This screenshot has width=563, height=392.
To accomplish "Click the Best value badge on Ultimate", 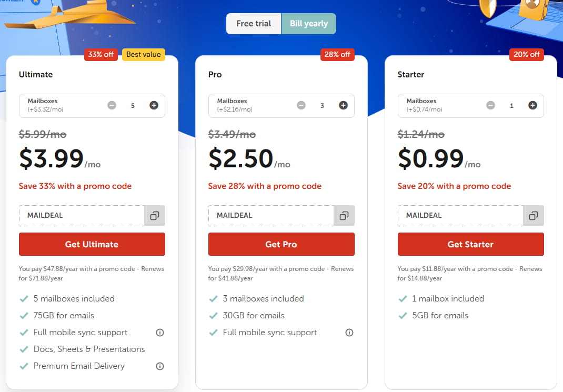I will 144,54.
